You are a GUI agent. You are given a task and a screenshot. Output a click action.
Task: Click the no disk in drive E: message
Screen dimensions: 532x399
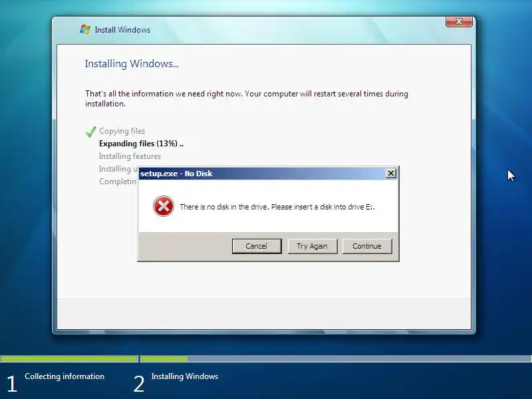tap(277, 207)
